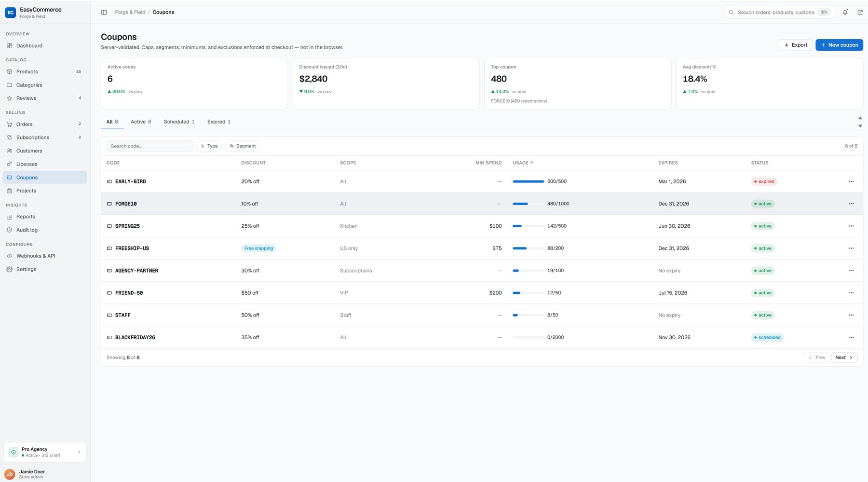Toggle the sidebar collapse icon
This screenshot has height=482, width=868.
pos(104,12)
